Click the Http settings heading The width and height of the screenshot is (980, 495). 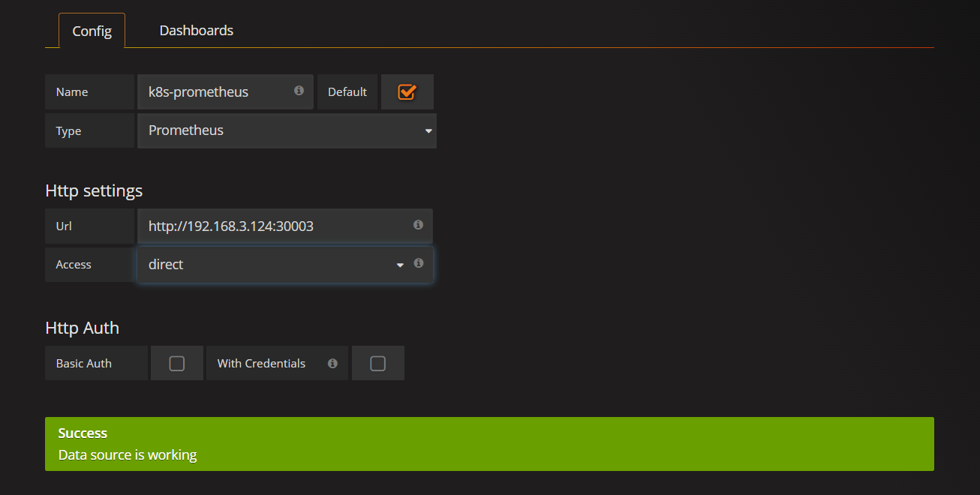[x=94, y=190]
